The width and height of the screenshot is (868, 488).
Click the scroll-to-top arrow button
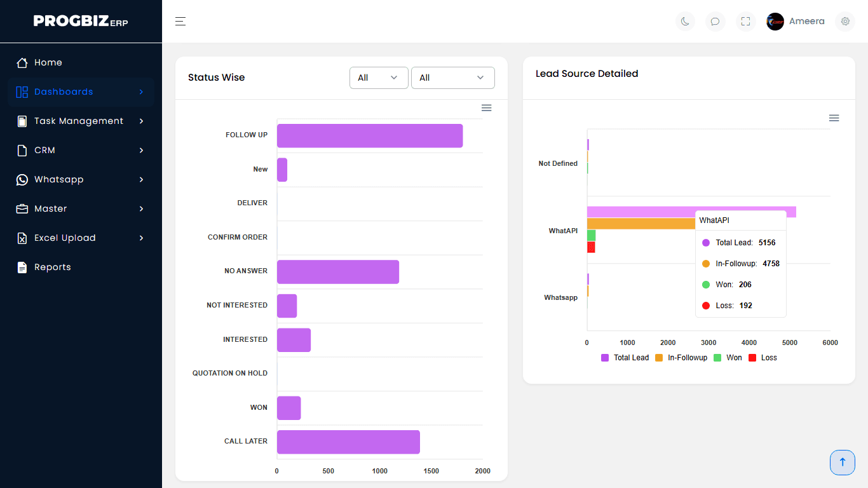click(x=843, y=463)
